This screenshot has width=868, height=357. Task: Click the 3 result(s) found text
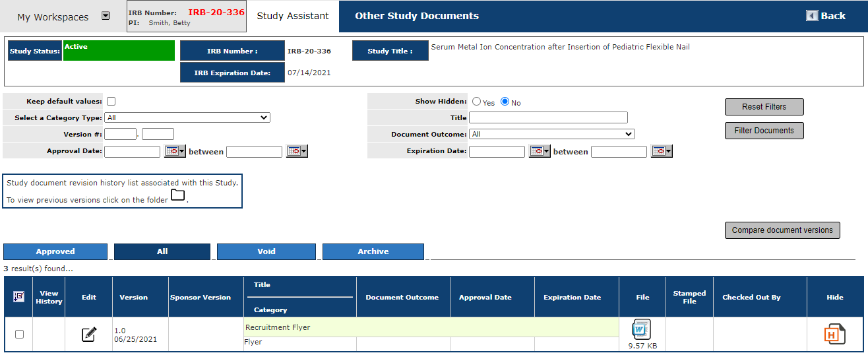click(x=38, y=269)
